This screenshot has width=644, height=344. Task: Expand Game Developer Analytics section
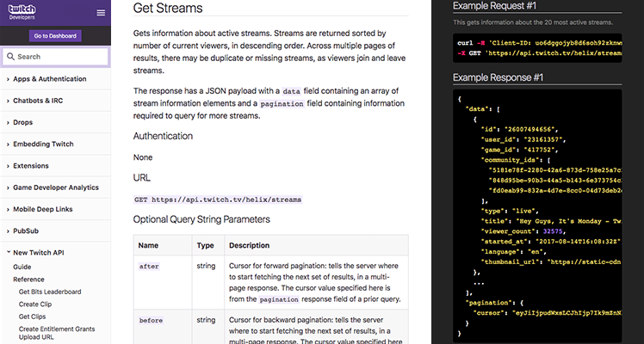pyautogui.click(x=55, y=187)
